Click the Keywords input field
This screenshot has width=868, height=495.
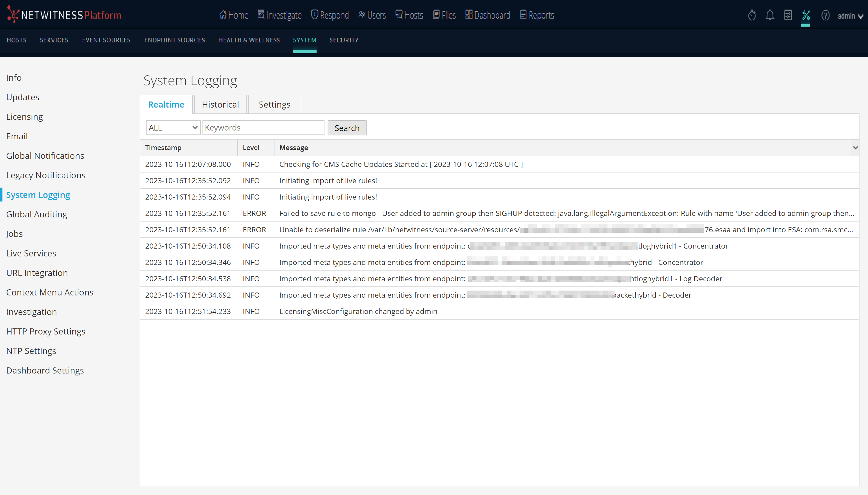click(x=263, y=127)
